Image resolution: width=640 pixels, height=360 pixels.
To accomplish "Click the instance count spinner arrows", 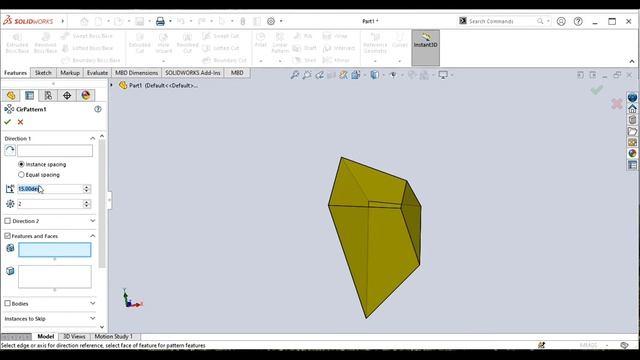I will coord(86,204).
